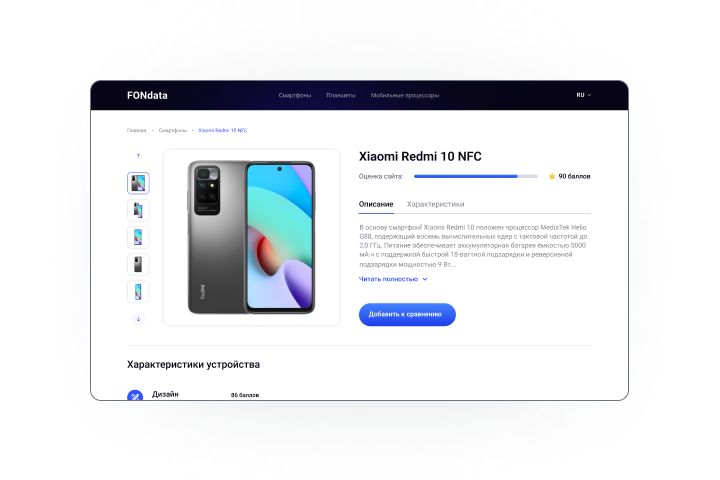Viewport: 720px width, 480px height.
Task: Click the down arrow below thumbnails
Action: [x=138, y=319]
